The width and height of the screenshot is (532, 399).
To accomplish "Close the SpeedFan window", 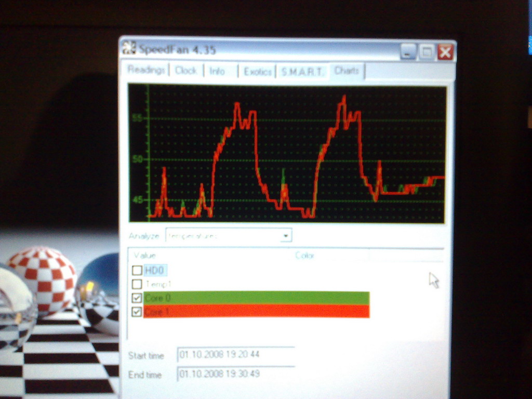I will [445, 52].
